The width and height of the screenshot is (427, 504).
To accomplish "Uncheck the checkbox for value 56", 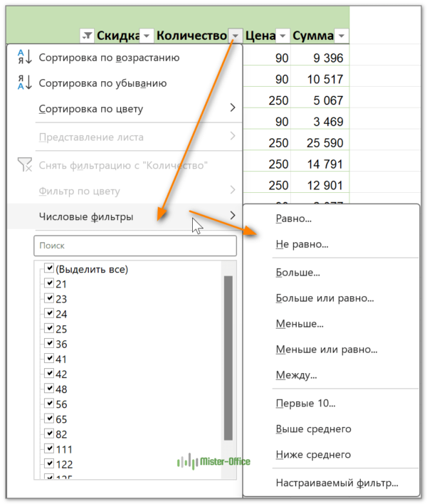I will 49,404.
